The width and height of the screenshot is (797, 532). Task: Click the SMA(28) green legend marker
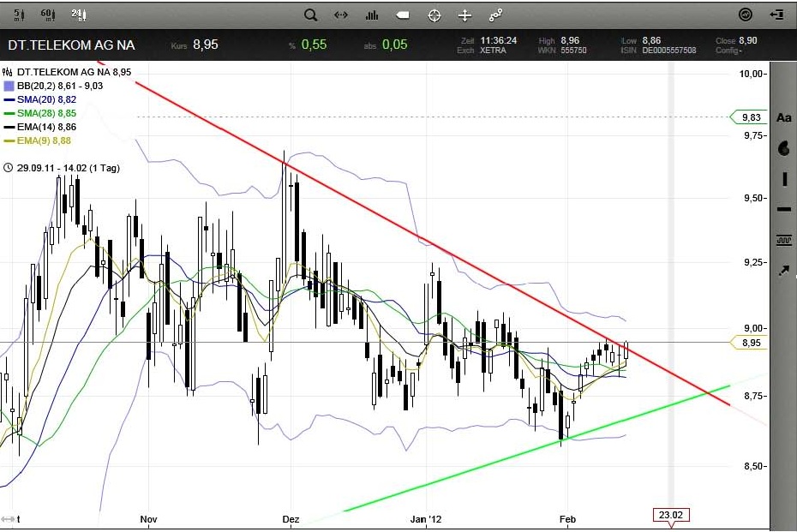[9, 113]
